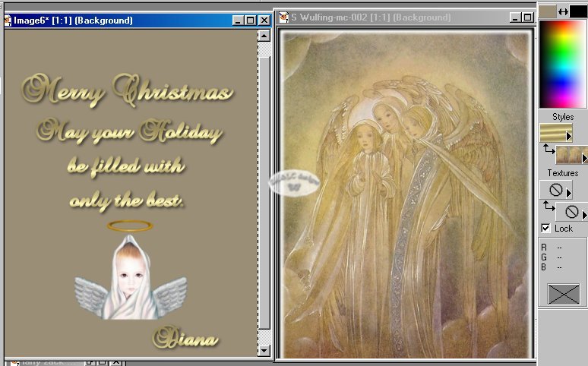This screenshot has height=366, width=588.
Task: Swap foreground and background textures arrow
Action: [x=548, y=206]
